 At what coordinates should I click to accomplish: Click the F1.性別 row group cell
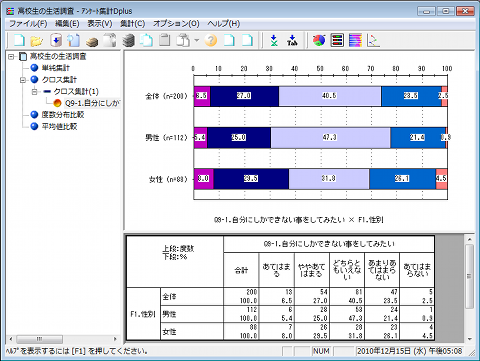coord(143,314)
